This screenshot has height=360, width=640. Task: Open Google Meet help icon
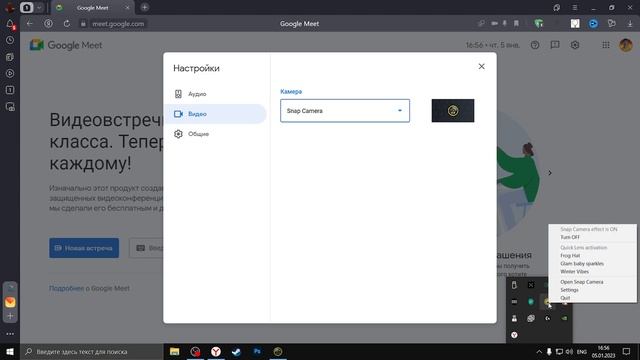click(x=535, y=45)
